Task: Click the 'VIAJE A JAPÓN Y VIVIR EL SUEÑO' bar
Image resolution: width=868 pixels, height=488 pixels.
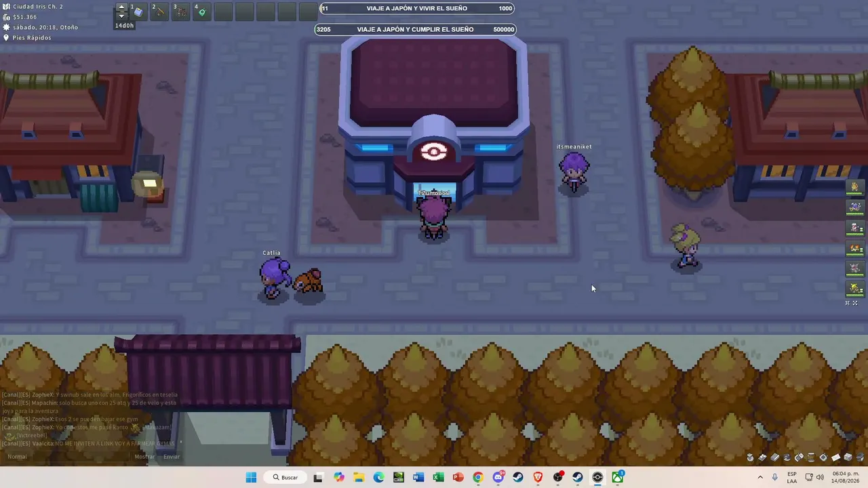Action: click(x=416, y=8)
